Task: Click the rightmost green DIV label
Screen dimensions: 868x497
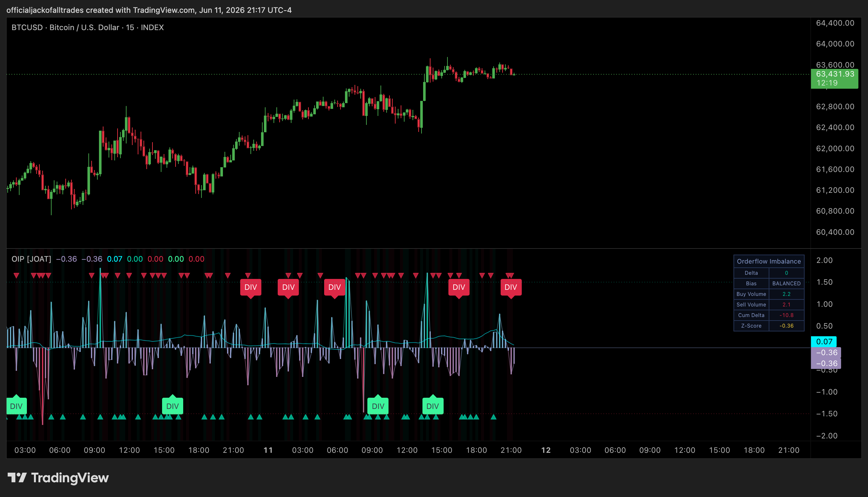Action: 432,406
